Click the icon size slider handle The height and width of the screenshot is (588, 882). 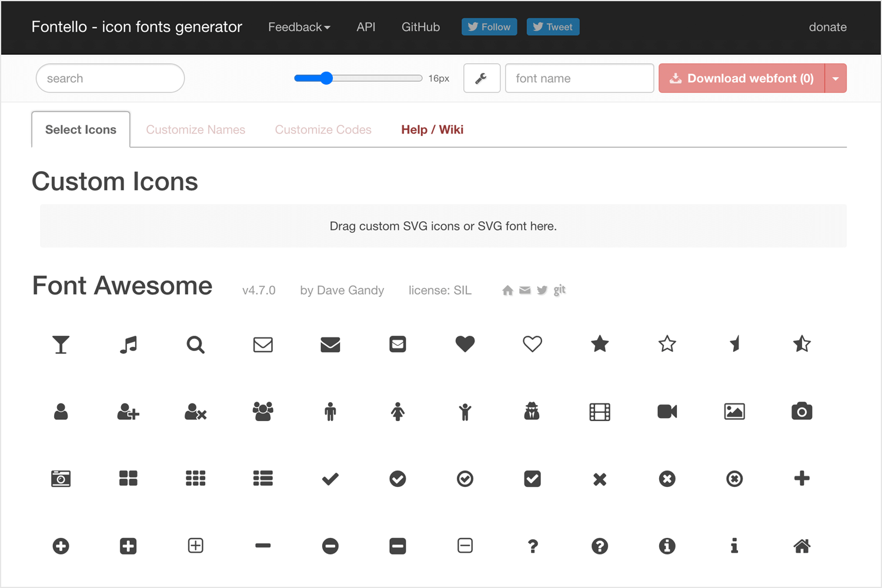[x=327, y=78]
